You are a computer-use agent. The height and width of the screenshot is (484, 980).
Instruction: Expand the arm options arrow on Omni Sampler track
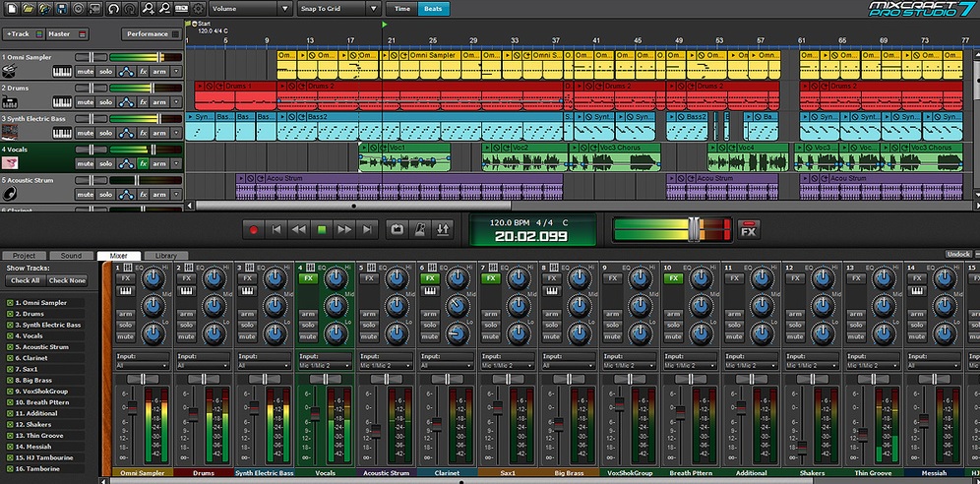(x=175, y=72)
